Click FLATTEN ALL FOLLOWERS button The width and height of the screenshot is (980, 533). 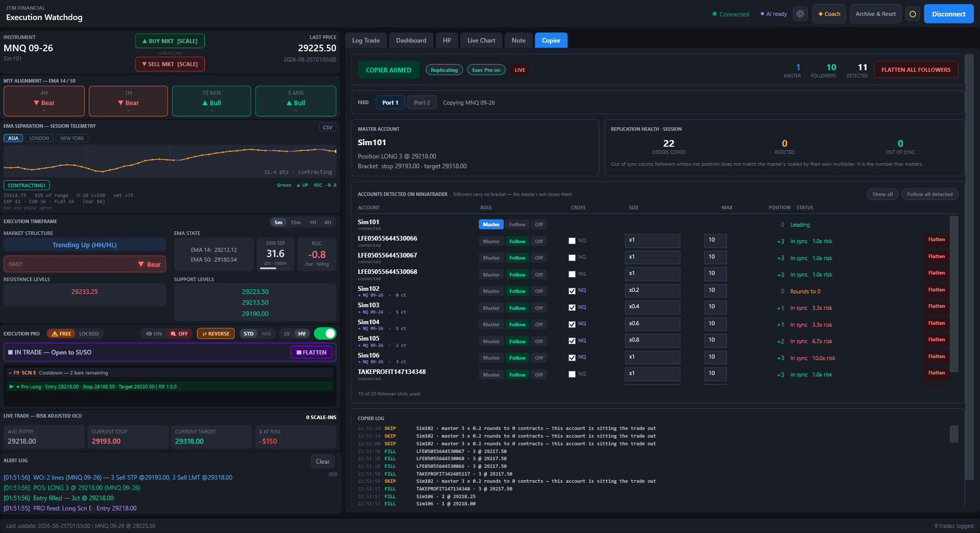(916, 70)
